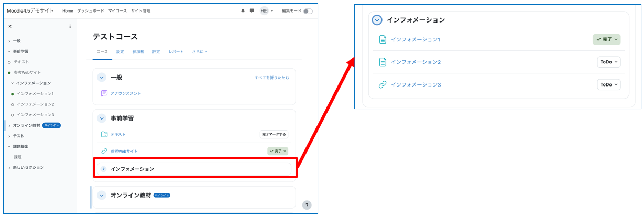Toggle the 編集モード switch

[308, 11]
